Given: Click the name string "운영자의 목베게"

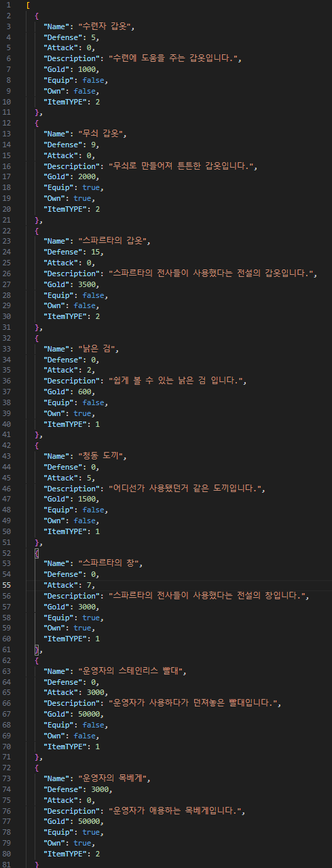Looking at the screenshot, I should click(x=113, y=777).
